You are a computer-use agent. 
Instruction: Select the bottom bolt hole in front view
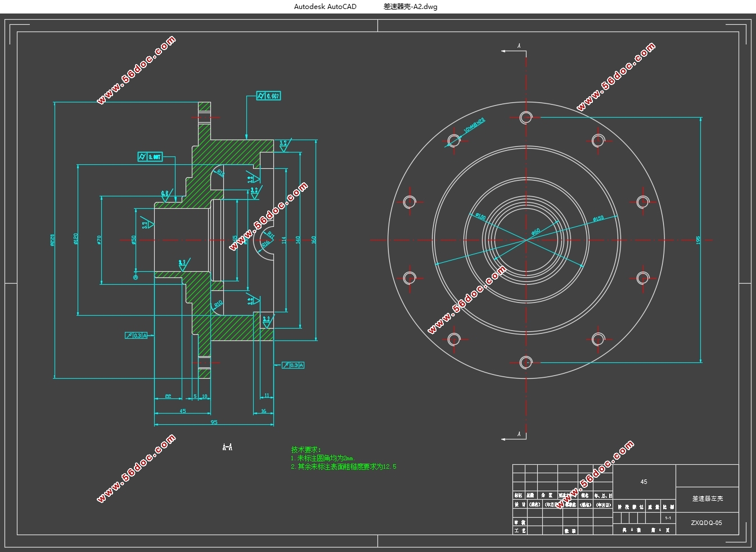pyautogui.click(x=526, y=362)
